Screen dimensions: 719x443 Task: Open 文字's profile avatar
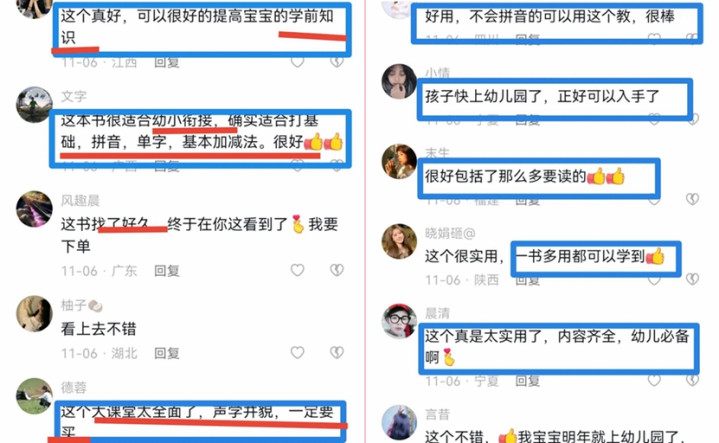(x=34, y=105)
